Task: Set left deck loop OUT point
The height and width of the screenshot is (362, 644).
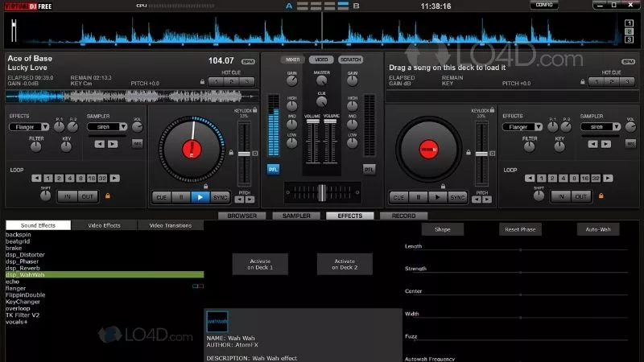Action: [88, 196]
